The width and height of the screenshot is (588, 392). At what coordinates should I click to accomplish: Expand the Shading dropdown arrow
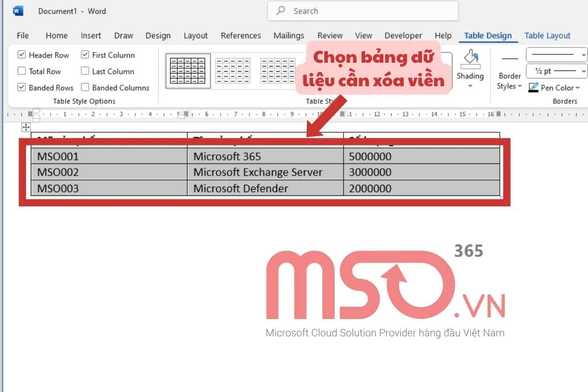[x=470, y=86]
